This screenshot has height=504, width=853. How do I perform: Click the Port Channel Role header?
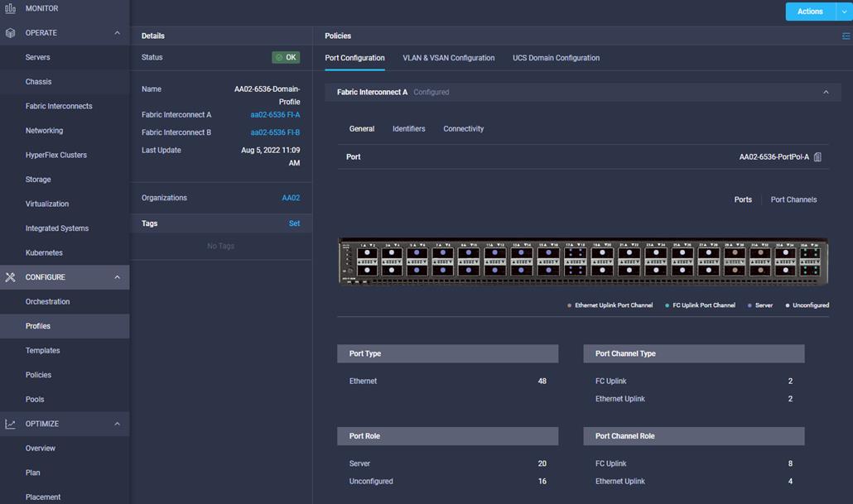[694, 436]
